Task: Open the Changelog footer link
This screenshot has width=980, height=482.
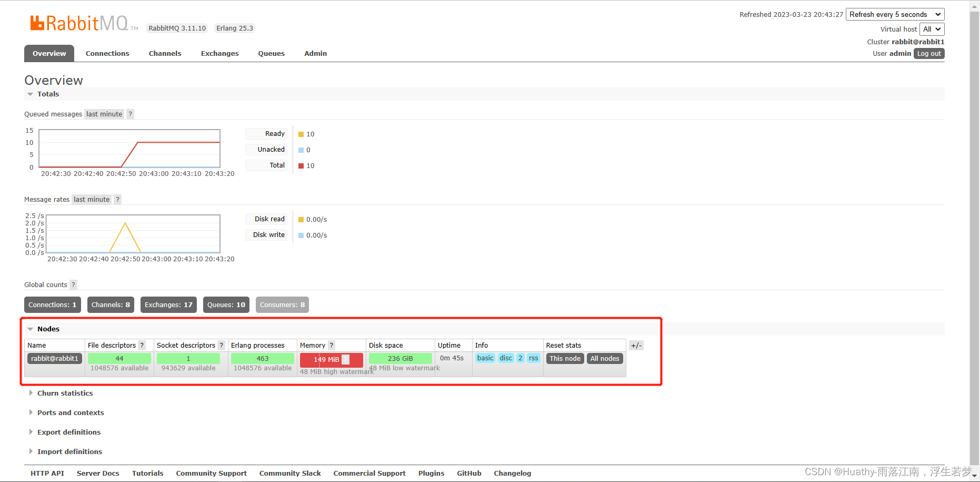Action: tap(512, 474)
